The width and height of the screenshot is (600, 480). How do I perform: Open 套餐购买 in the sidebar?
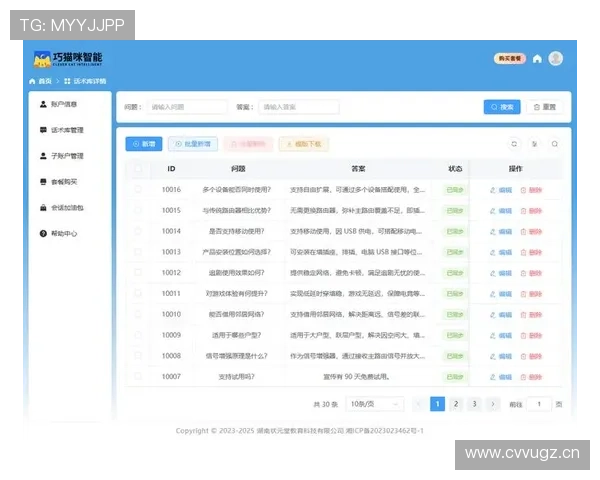(59, 182)
